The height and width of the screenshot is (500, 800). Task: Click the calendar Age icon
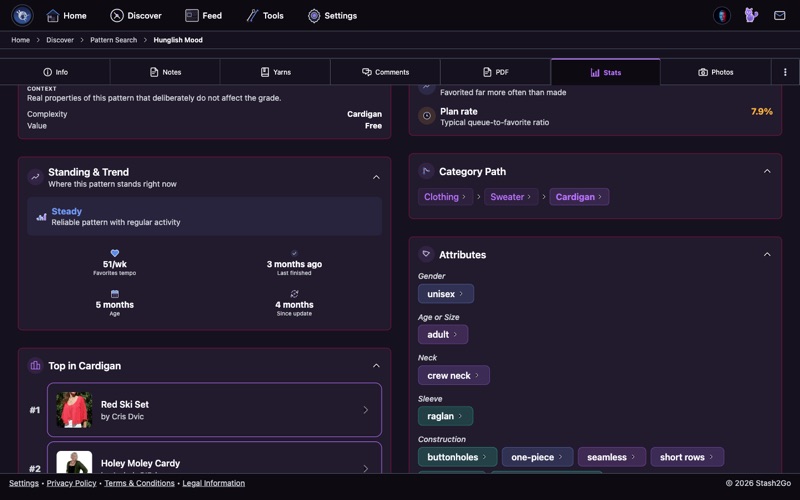coord(115,294)
